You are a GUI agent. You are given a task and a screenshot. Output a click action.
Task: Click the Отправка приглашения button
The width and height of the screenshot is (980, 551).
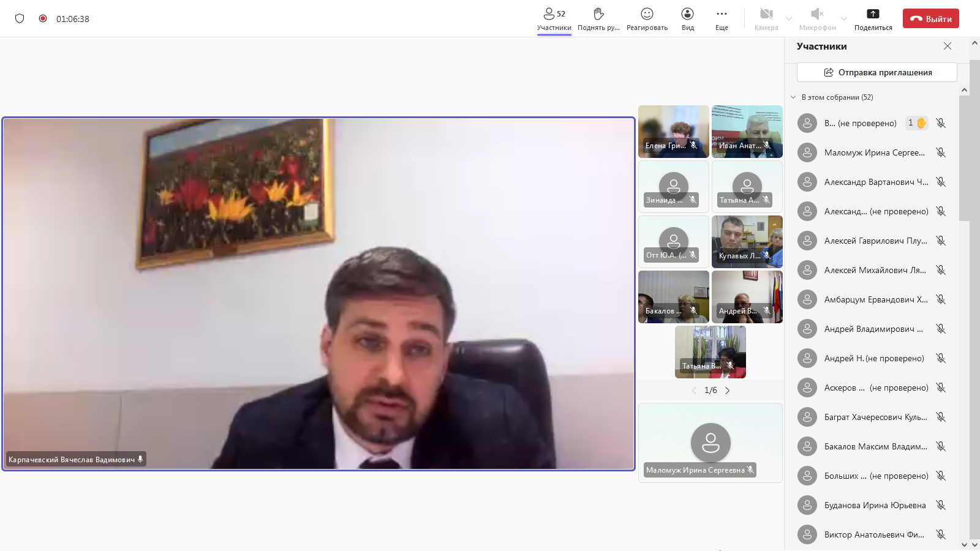click(876, 72)
